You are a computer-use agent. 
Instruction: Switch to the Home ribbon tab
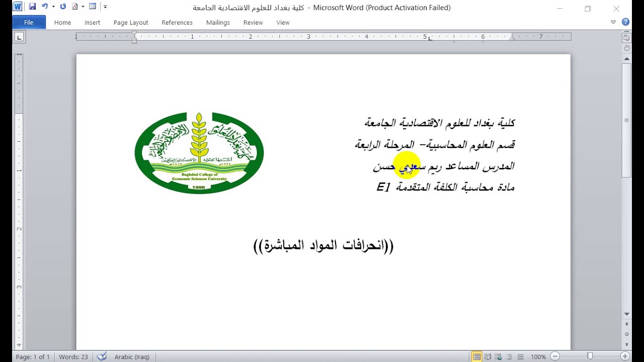click(x=62, y=23)
